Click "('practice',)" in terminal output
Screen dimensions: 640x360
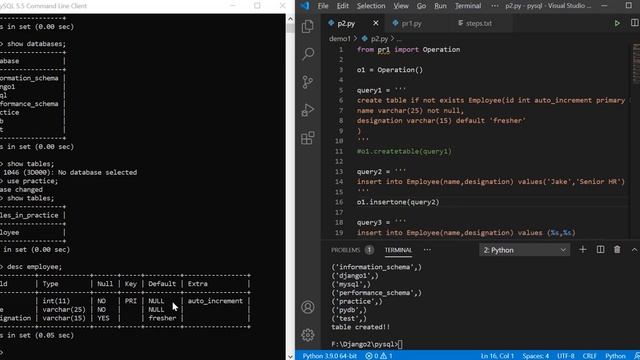(357, 301)
